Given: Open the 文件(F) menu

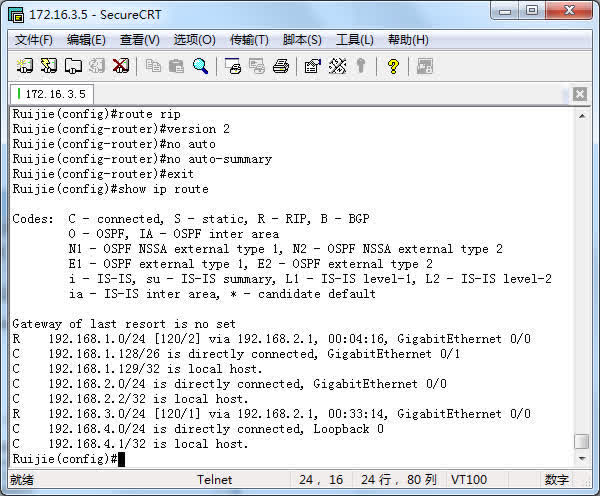Looking at the screenshot, I should pos(34,40).
